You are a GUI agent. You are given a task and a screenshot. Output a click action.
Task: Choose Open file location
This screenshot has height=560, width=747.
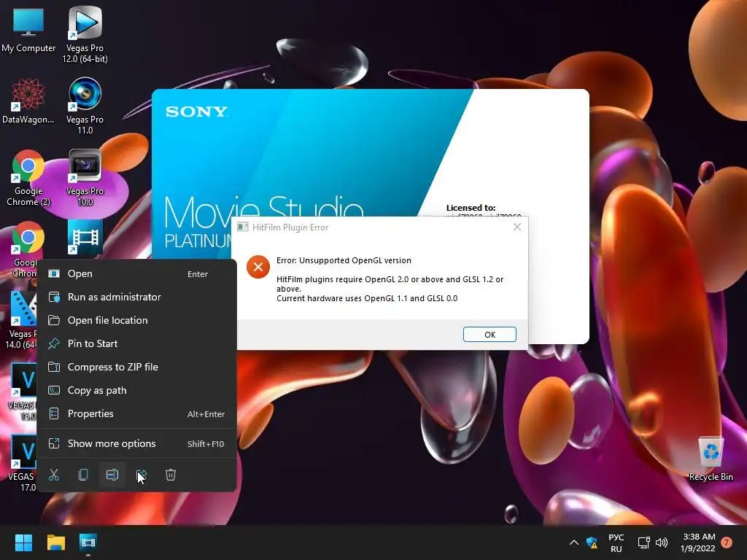click(x=136, y=321)
